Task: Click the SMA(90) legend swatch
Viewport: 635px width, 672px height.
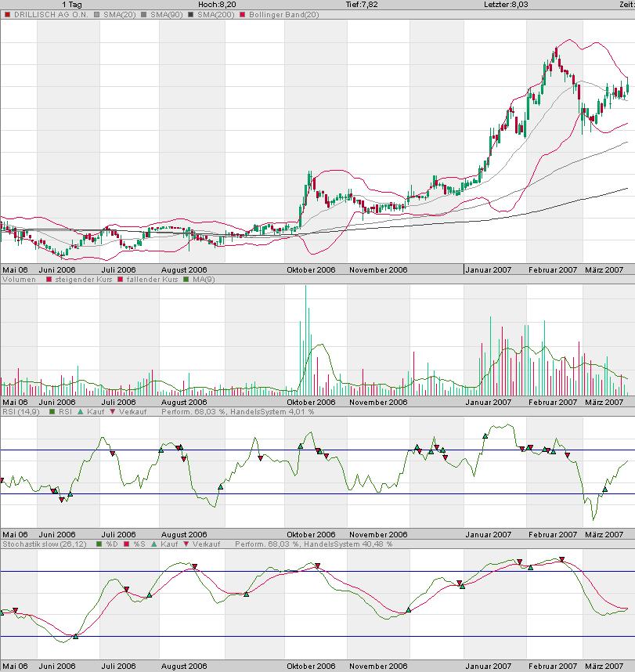Action: click(x=143, y=15)
